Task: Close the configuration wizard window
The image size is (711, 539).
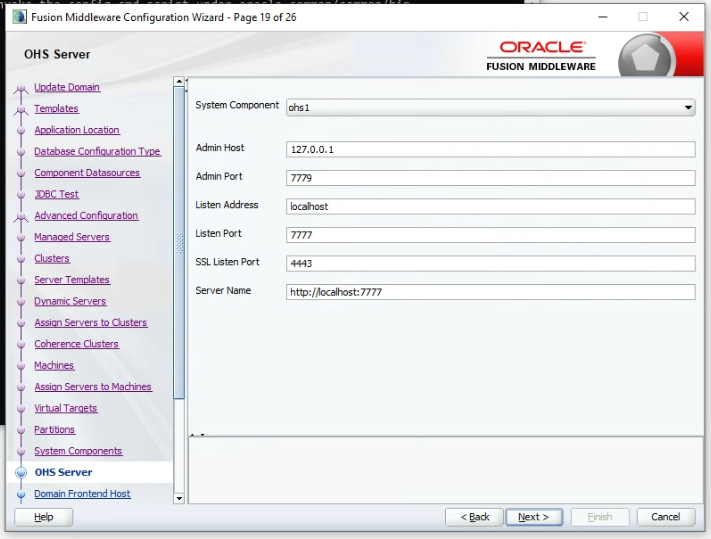Action: [x=684, y=17]
